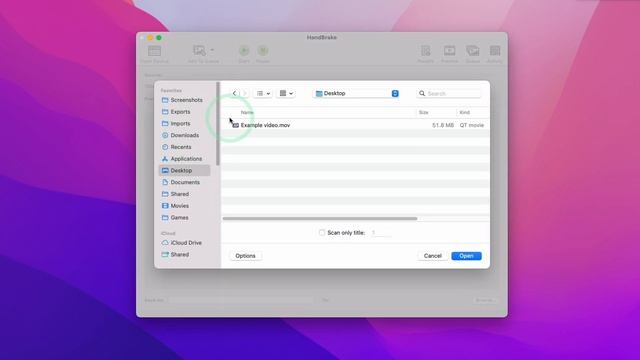The width and height of the screenshot is (640, 360).
Task: Sort by the Name column header
Action: 247,112
